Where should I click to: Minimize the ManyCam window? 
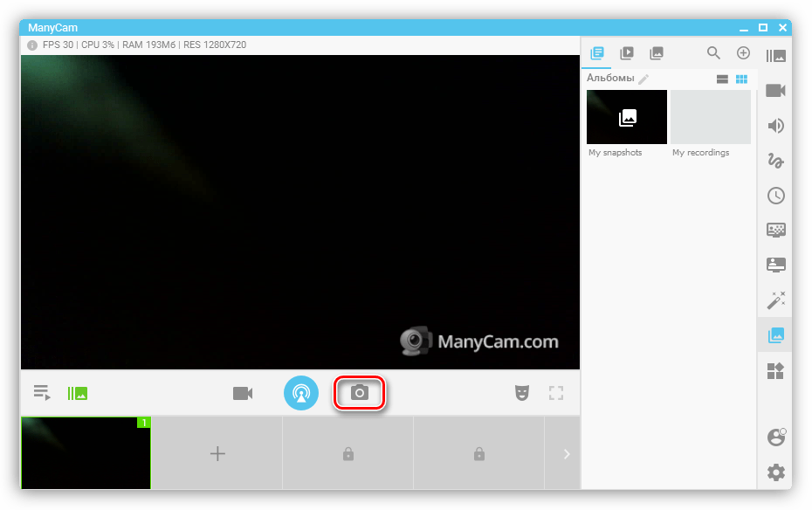click(x=744, y=28)
